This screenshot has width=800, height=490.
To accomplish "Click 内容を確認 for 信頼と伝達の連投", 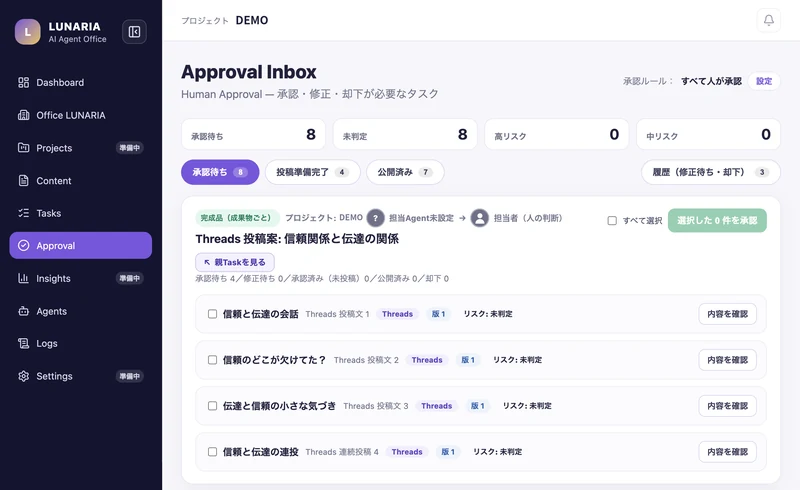I will (x=727, y=452).
